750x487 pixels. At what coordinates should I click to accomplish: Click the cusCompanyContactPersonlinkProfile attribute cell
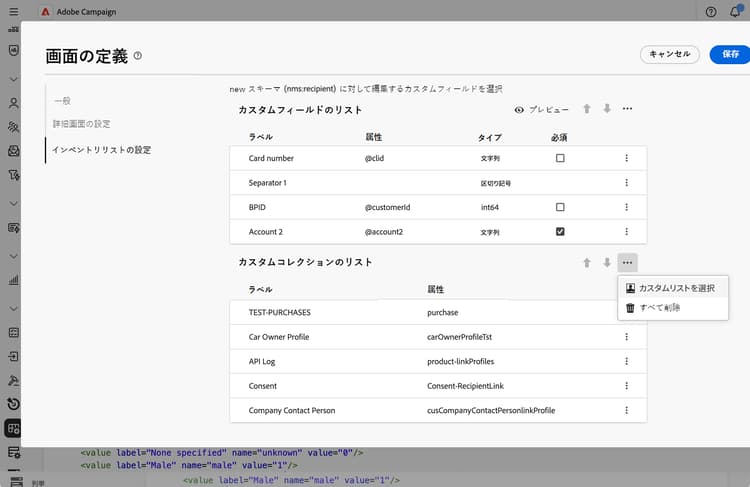(491, 410)
